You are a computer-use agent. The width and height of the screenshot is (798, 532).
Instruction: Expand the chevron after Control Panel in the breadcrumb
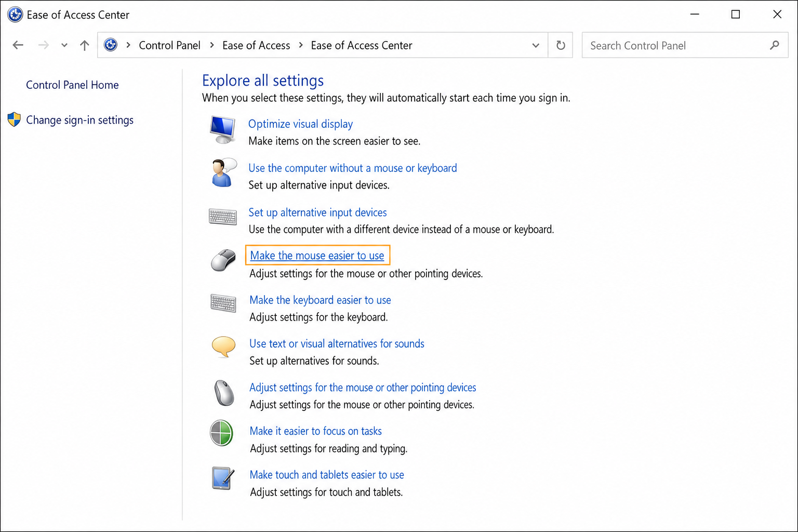(x=212, y=45)
